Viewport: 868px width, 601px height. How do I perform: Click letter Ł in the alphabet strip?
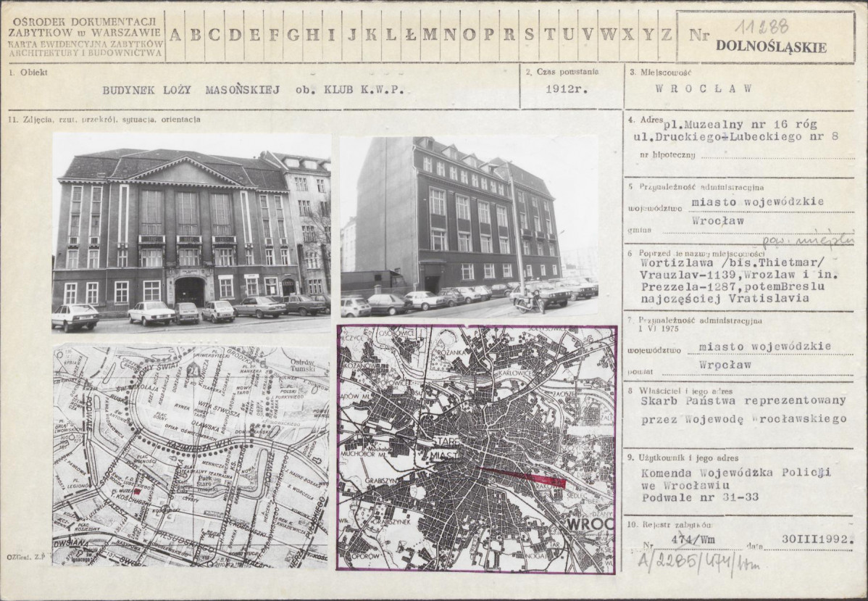tap(411, 35)
